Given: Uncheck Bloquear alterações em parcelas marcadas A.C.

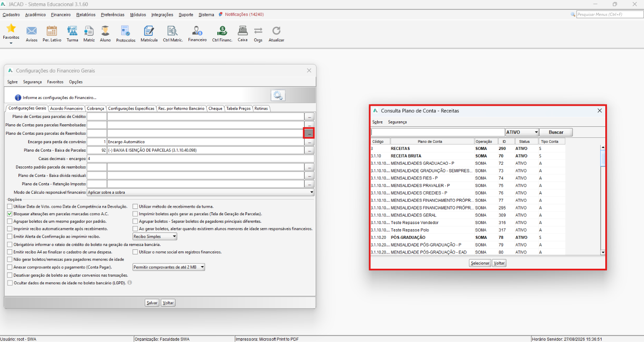Looking at the screenshot, I should click(x=10, y=214).
